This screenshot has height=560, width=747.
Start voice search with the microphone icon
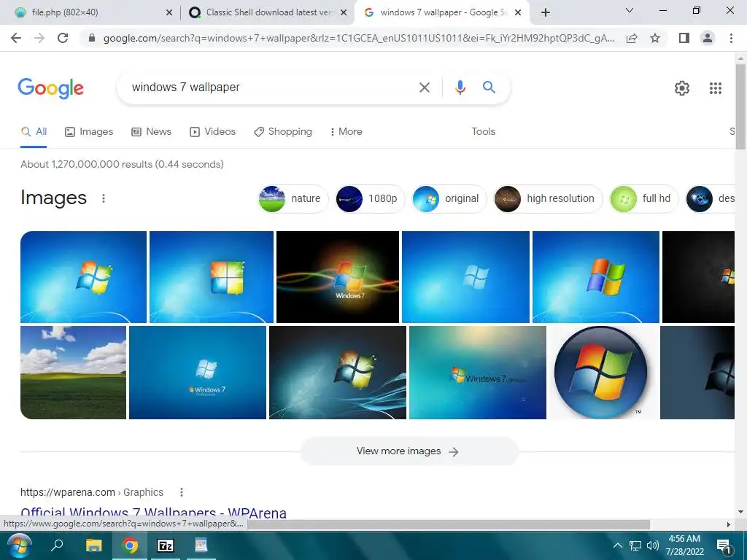coord(460,87)
